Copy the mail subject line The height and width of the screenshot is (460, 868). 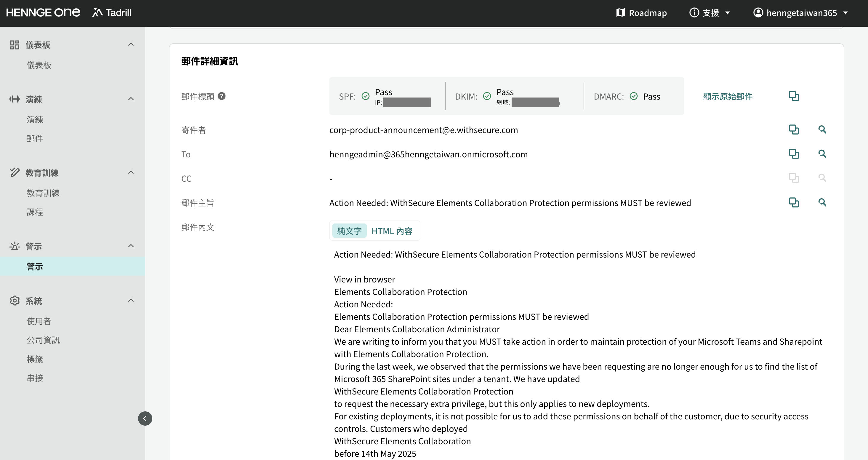click(794, 202)
